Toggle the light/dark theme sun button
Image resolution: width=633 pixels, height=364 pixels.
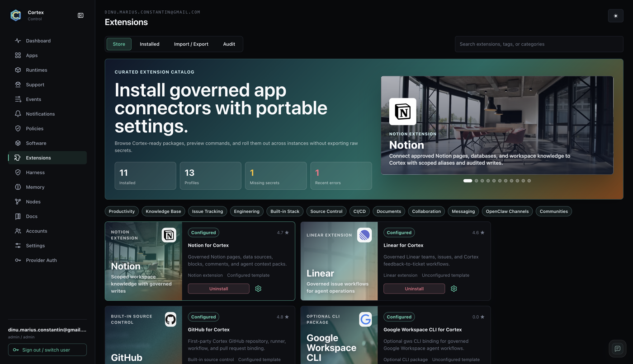tap(615, 16)
